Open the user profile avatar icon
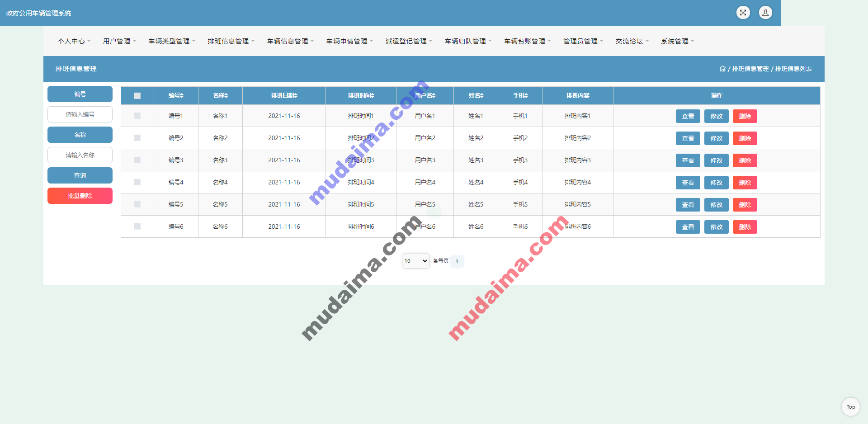 click(x=765, y=13)
